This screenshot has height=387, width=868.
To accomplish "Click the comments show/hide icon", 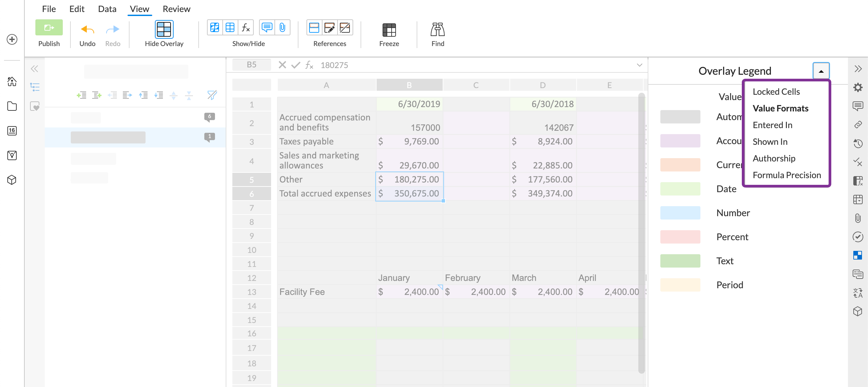I will pyautogui.click(x=267, y=27).
